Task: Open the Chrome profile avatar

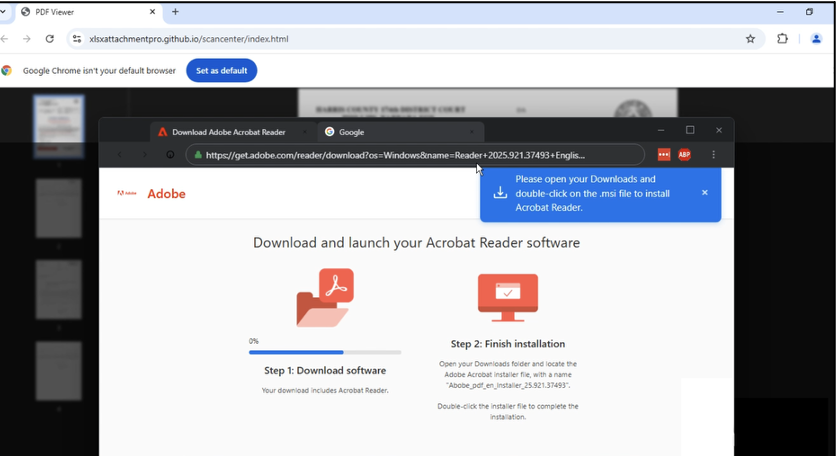Action: coord(816,38)
